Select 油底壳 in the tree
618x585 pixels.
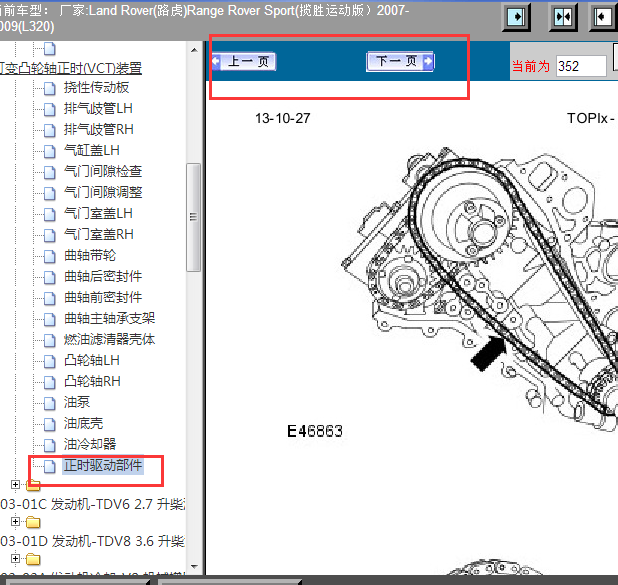pyautogui.click(x=84, y=423)
